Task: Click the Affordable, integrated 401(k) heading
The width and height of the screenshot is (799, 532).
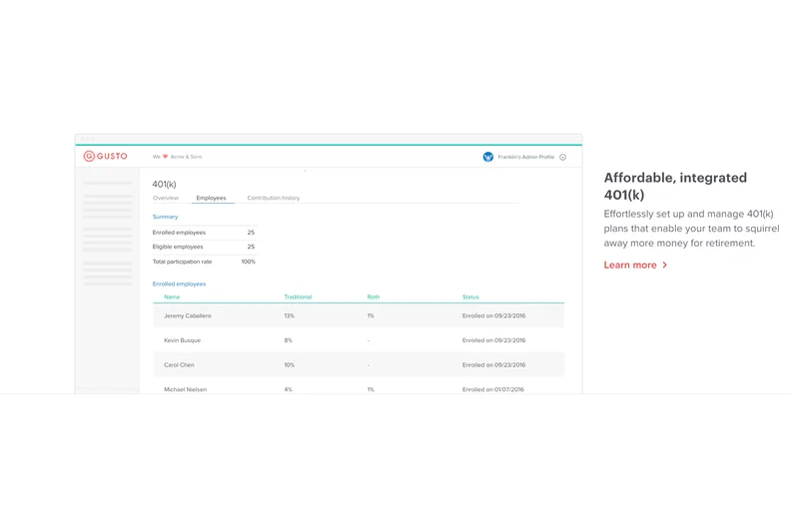Action: coord(675,186)
